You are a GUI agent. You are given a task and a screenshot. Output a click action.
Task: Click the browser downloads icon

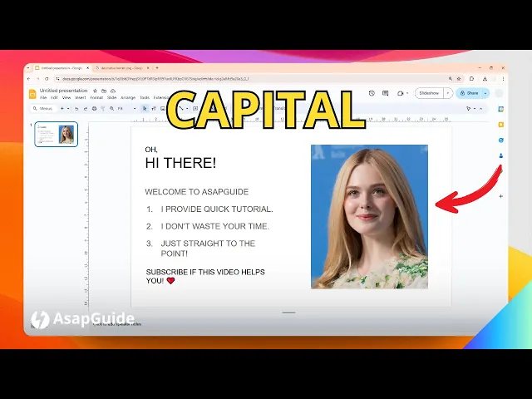tap(485, 79)
